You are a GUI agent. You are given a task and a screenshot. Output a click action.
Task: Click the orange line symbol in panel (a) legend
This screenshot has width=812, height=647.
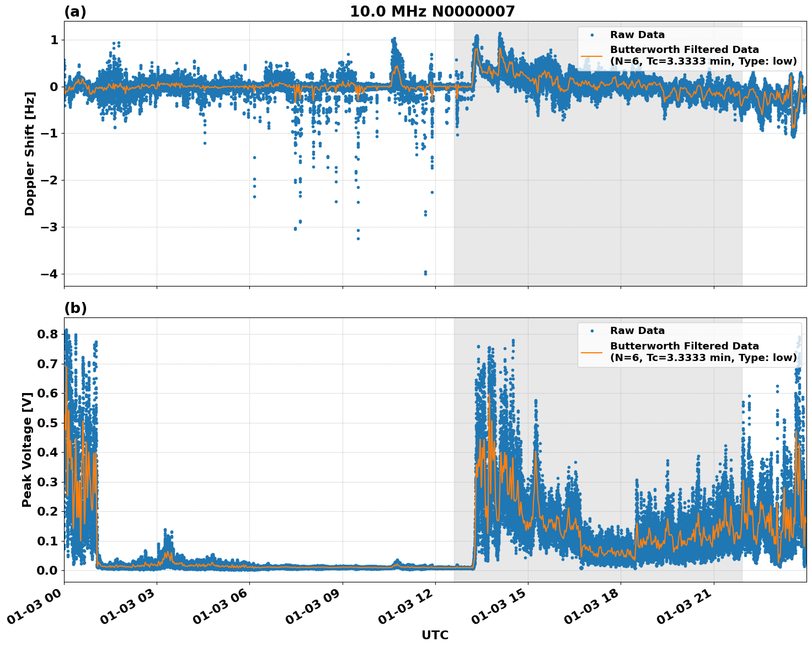point(591,56)
